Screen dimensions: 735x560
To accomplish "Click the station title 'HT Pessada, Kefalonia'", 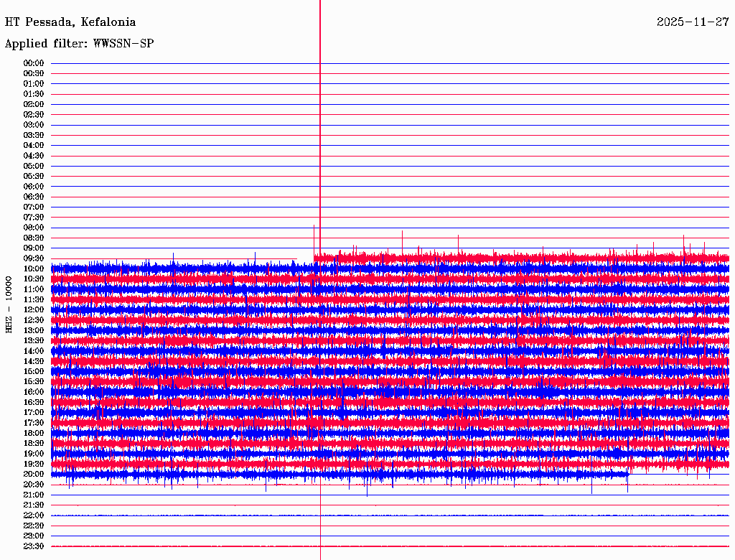I will pyautogui.click(x=70, y=22).
